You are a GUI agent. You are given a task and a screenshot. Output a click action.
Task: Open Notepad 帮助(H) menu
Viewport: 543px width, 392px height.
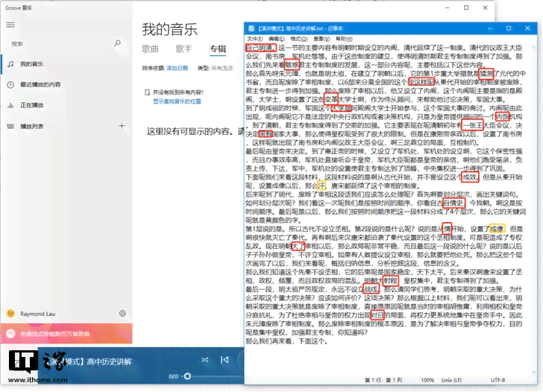point(344,39)
